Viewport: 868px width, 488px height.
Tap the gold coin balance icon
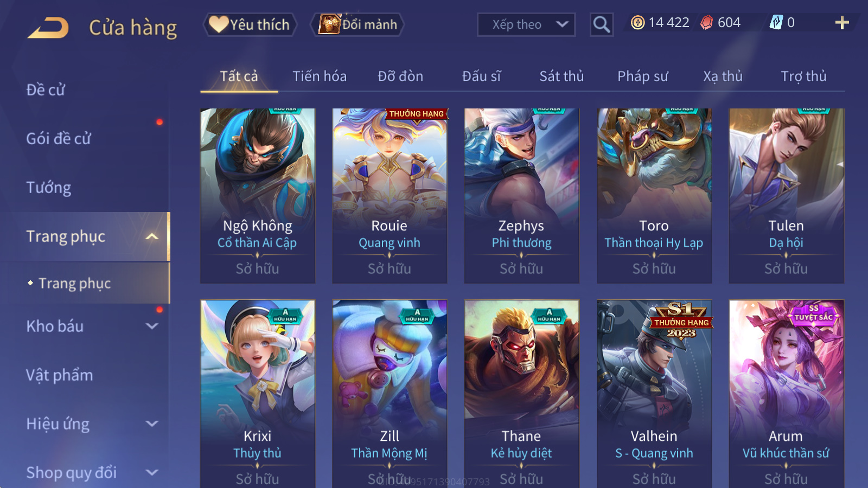(x=638, y=23)
